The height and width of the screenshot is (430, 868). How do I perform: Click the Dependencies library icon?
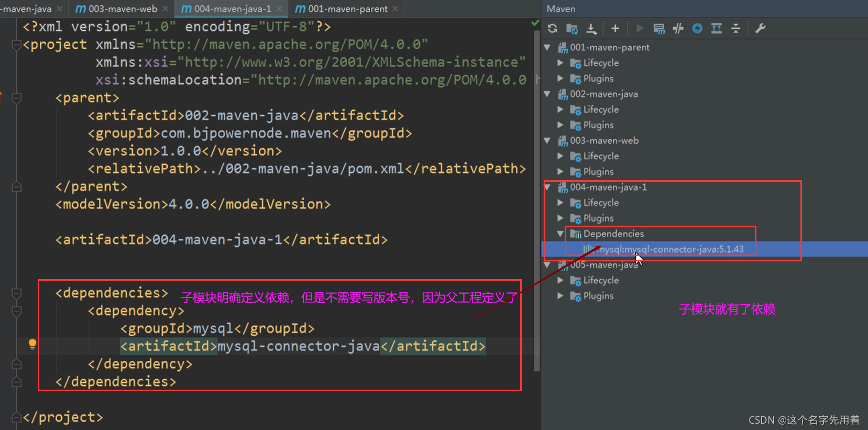(576, 234)
